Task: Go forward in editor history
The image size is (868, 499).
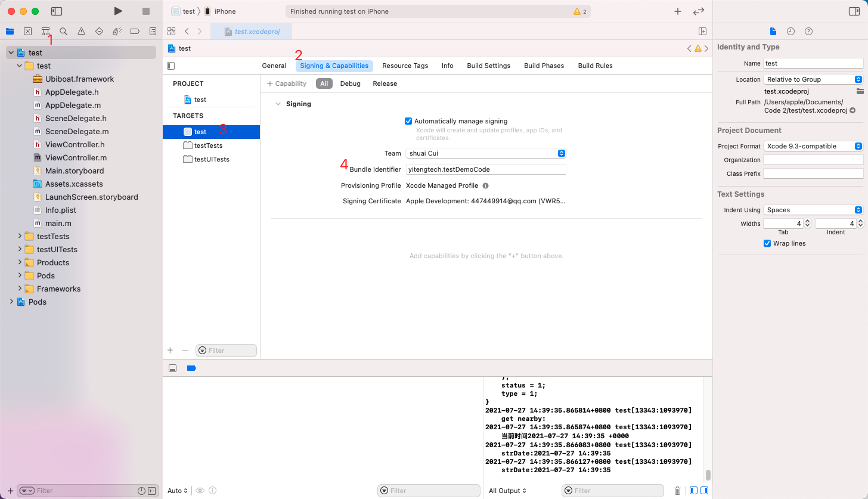Action: click(199, 32)
